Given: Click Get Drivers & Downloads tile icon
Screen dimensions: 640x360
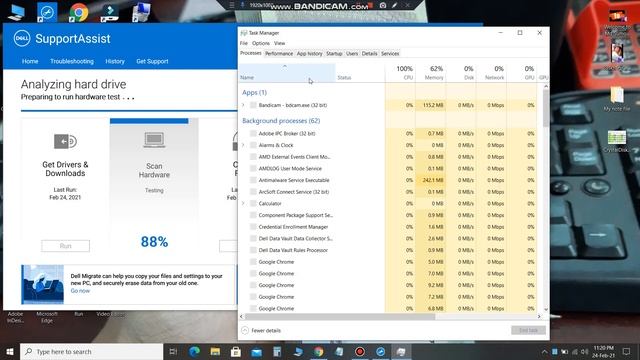Looking at the screenshot, I should [65, 141].
